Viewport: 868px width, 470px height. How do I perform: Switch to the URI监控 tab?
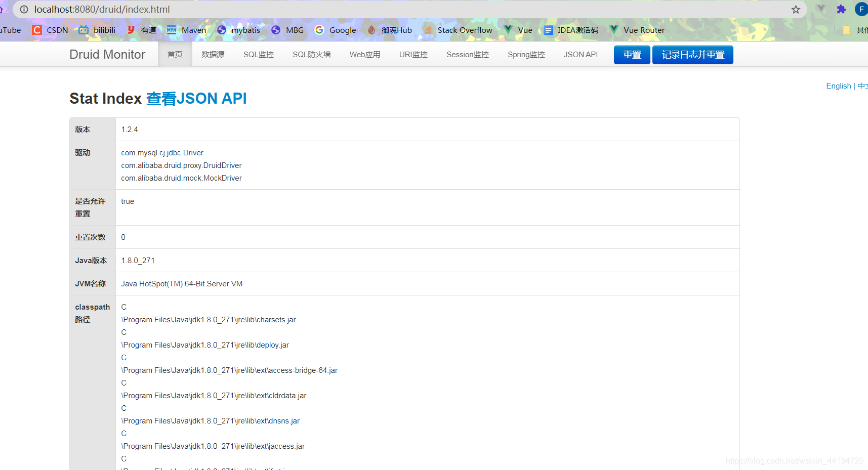[414, 54]
